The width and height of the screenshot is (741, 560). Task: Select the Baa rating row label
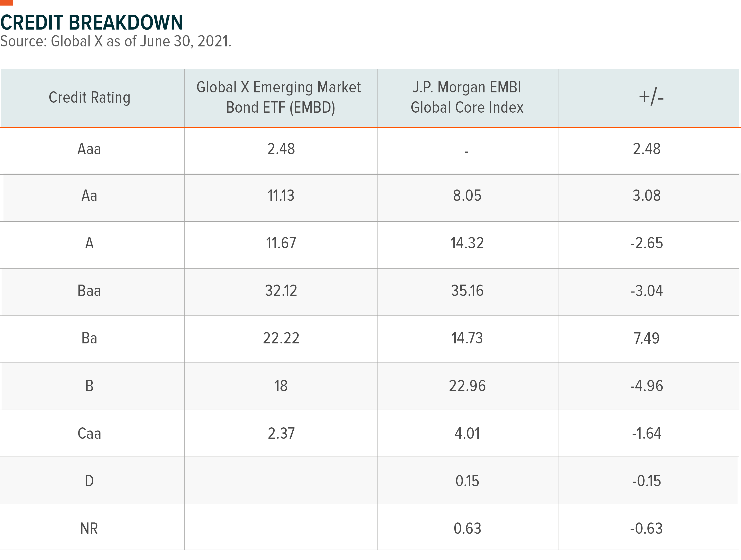89,291
